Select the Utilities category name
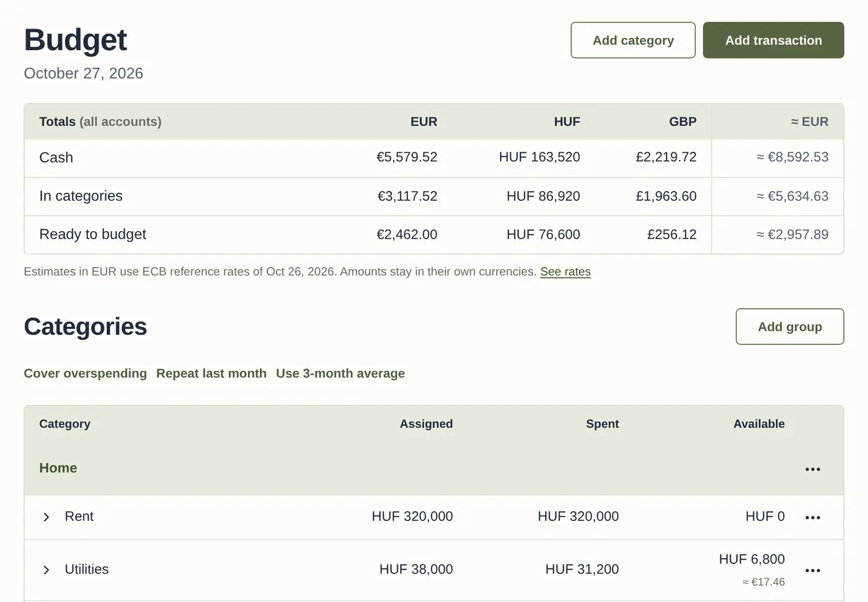 click(87, 569)
